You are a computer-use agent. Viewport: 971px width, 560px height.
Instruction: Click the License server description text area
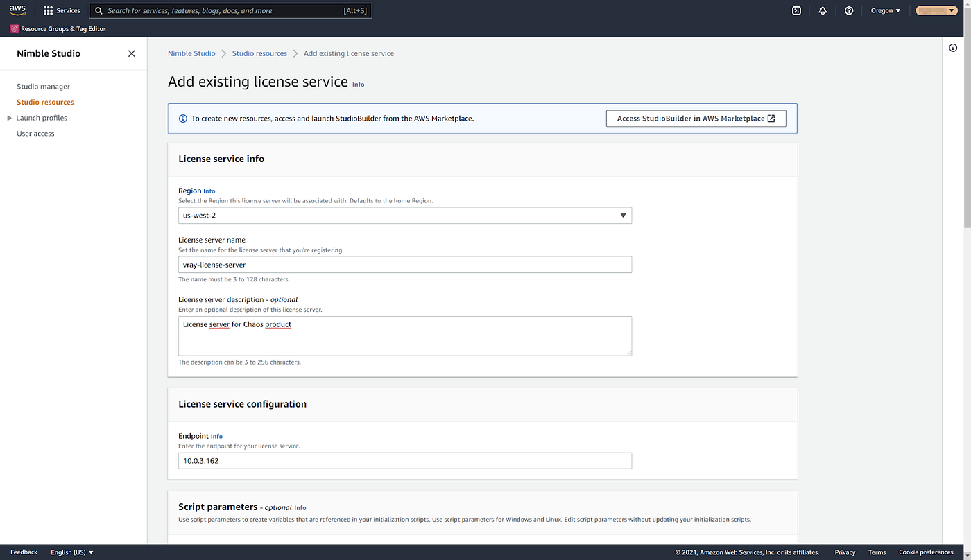point(405,336)
